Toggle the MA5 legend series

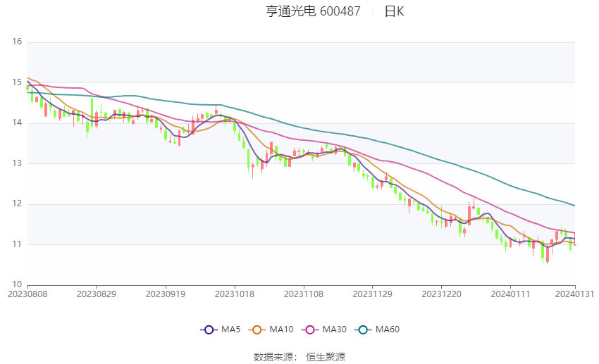click(221, 330)
